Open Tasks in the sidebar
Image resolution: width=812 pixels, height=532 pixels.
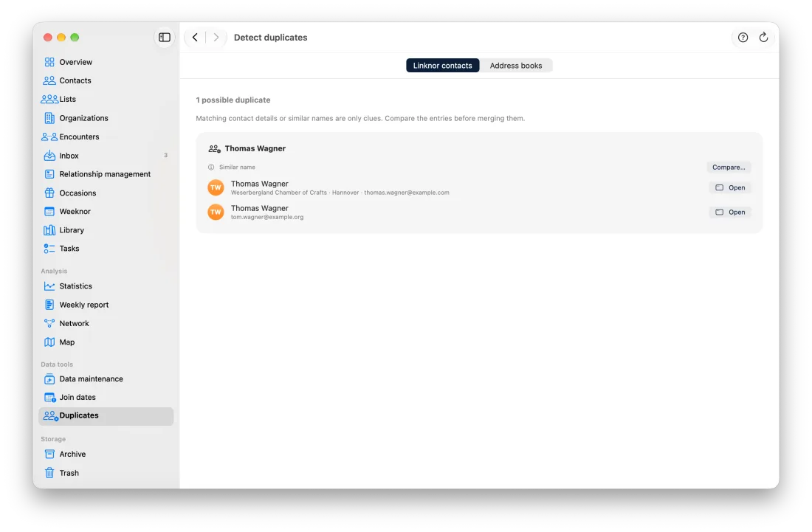[106, 249]
